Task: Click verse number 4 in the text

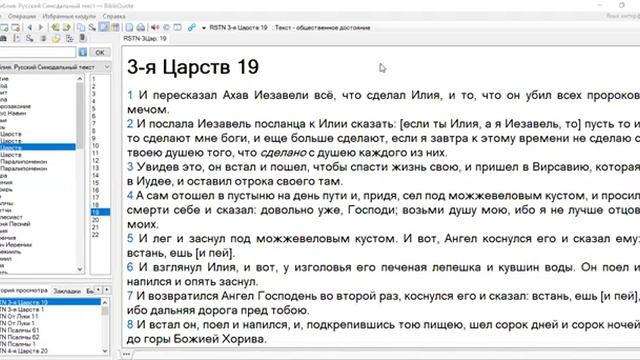Action: pyautogui.click(x=130, y=196)
